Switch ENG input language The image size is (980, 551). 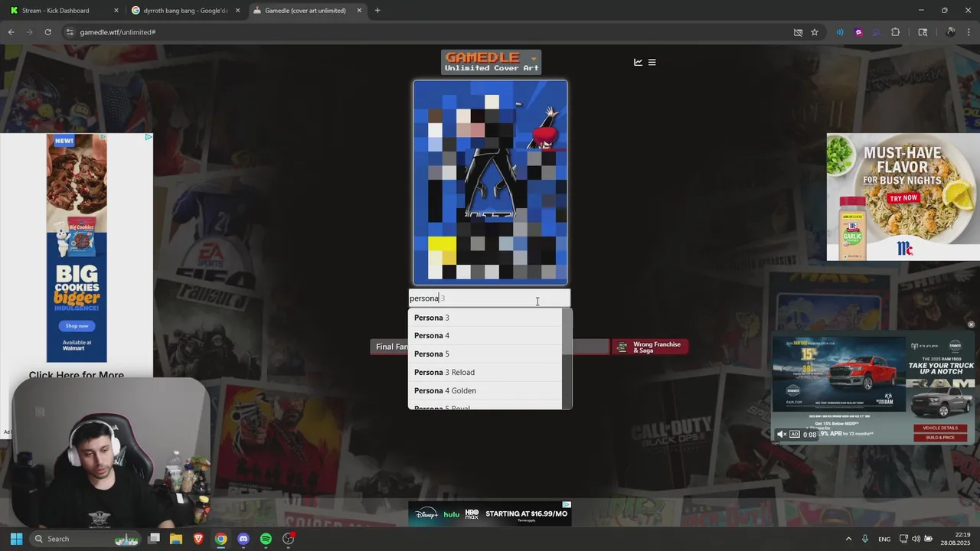coord(884,539)
